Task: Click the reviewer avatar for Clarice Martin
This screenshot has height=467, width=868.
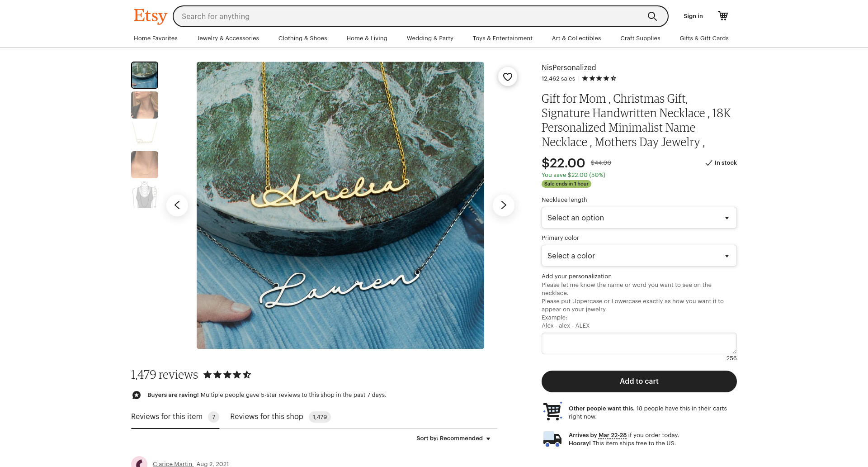Action: pyautogui.click(x=139, y=462)
